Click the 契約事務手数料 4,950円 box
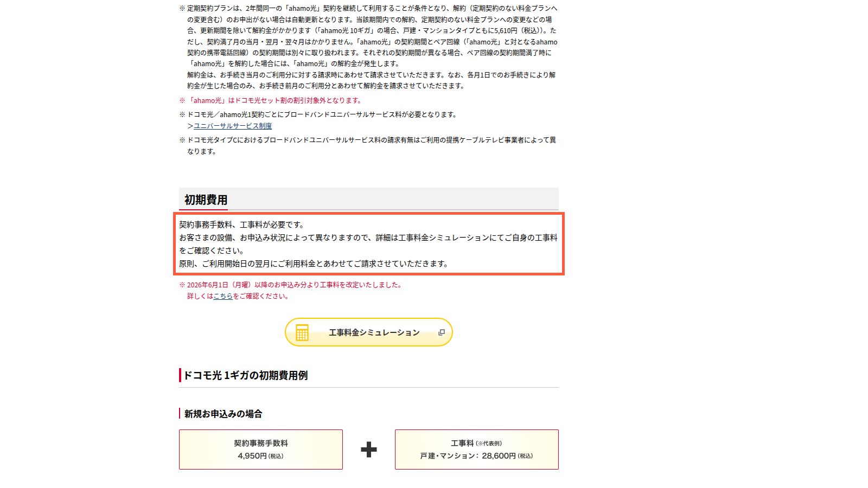The width and height of the screenshot is (868, 488). point(261,450)
